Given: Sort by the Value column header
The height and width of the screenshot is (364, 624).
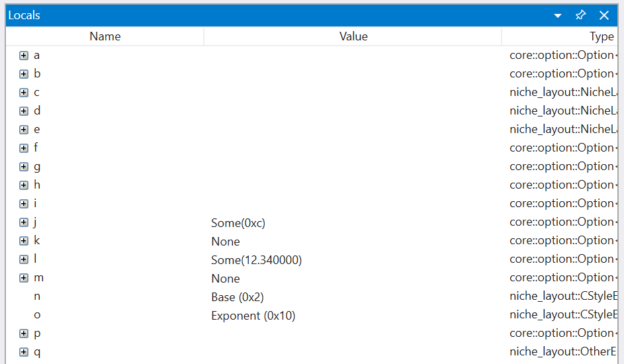Looking at the screenshot, I should tap(353, 36).
